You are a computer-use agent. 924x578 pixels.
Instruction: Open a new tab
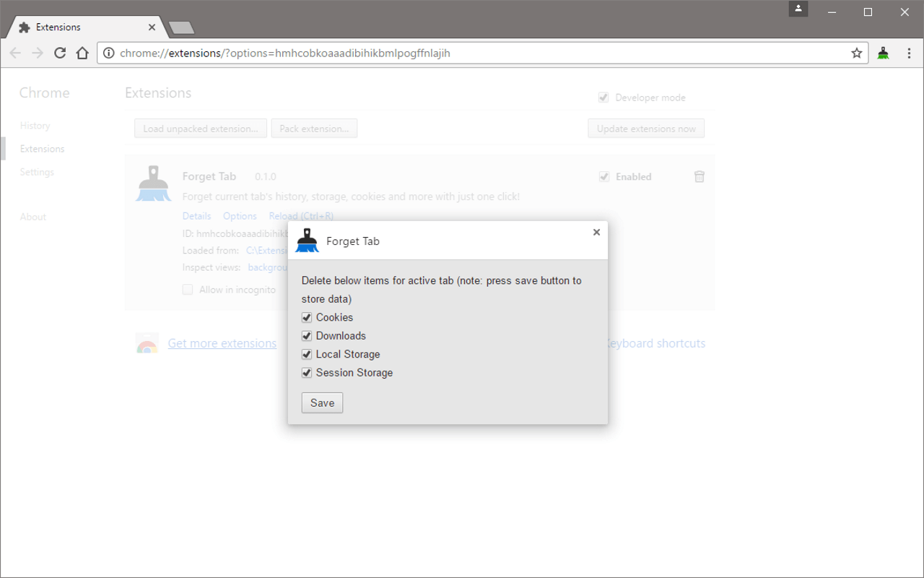[180, 28]
